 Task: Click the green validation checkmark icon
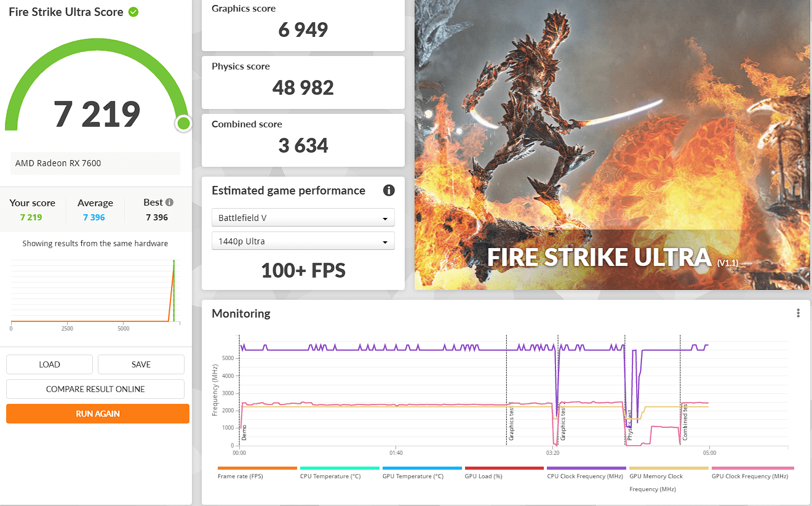[133, 12]
